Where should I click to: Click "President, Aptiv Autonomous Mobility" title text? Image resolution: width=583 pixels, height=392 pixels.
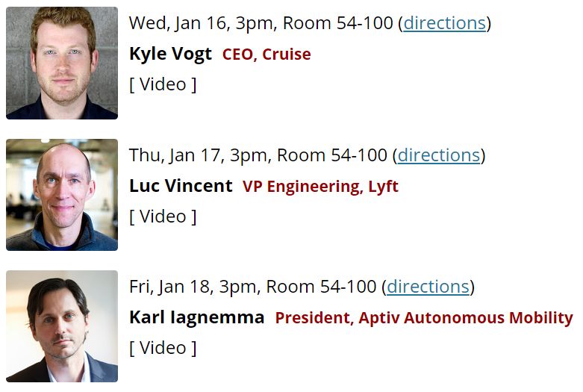[423, 318]
